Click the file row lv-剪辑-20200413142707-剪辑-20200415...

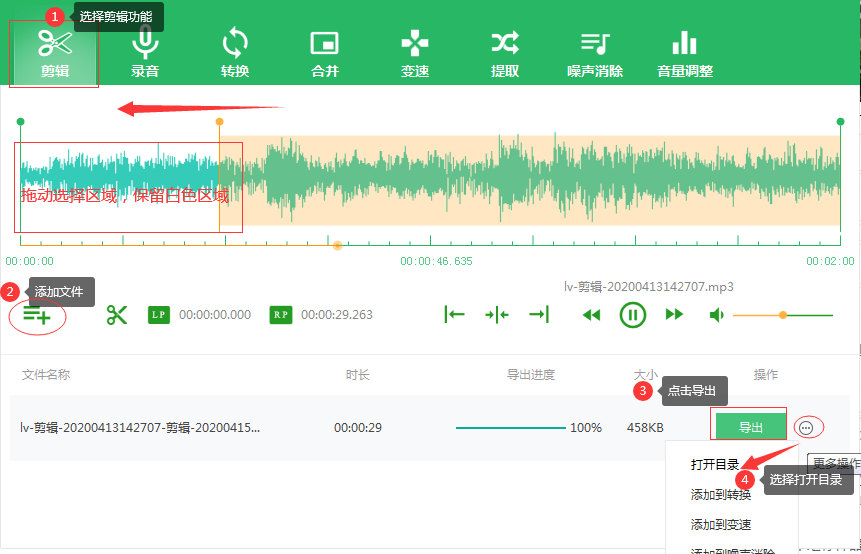(x=430, y=428)
